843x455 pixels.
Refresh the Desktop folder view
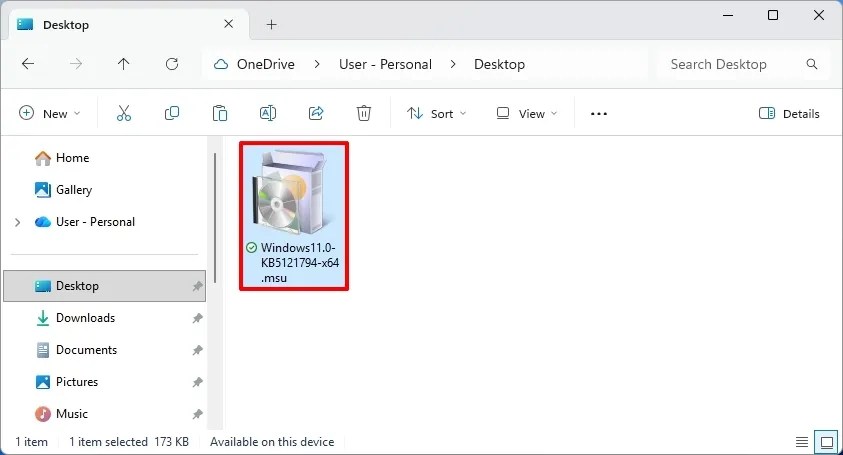[172, 65]
